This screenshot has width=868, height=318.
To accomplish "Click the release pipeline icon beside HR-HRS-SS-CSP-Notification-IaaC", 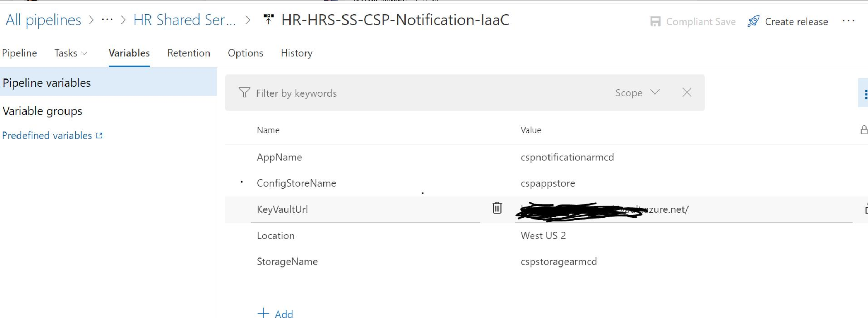I will pyautogui.click(x=268, y=20).
